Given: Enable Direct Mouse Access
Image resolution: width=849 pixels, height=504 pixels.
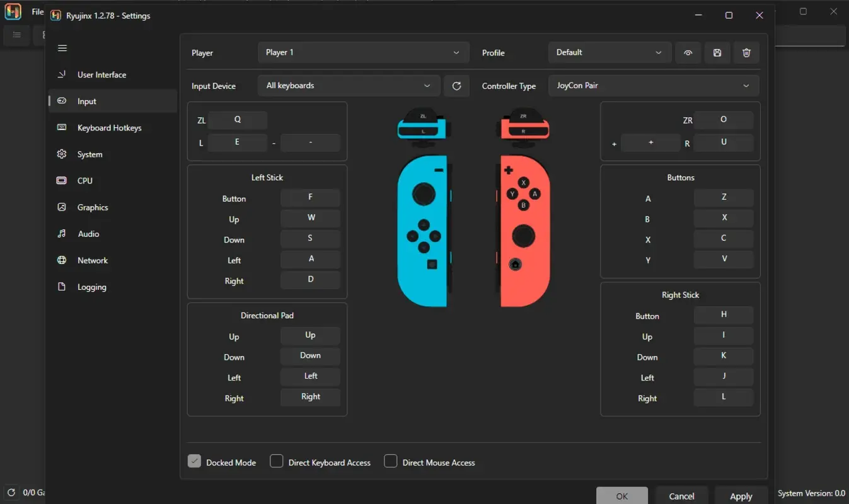Looking at the screenshot, I should tap(391, 461).
